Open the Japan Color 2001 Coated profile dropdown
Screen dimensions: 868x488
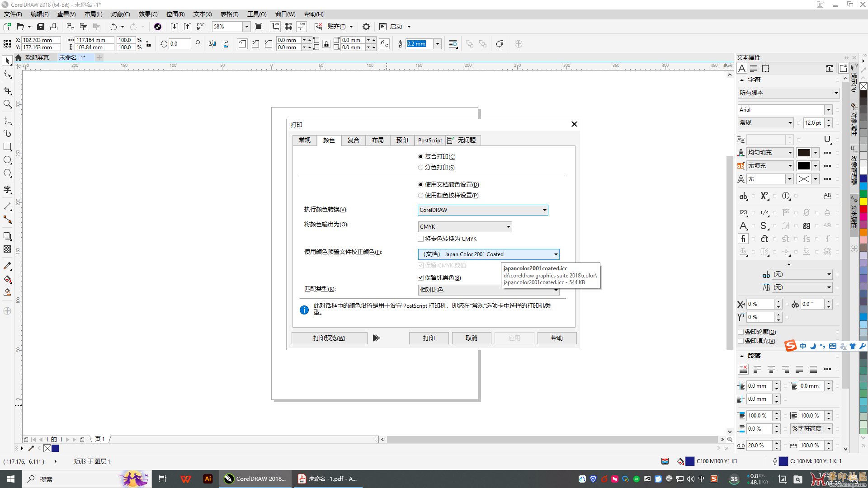click(x=488, y=254)
